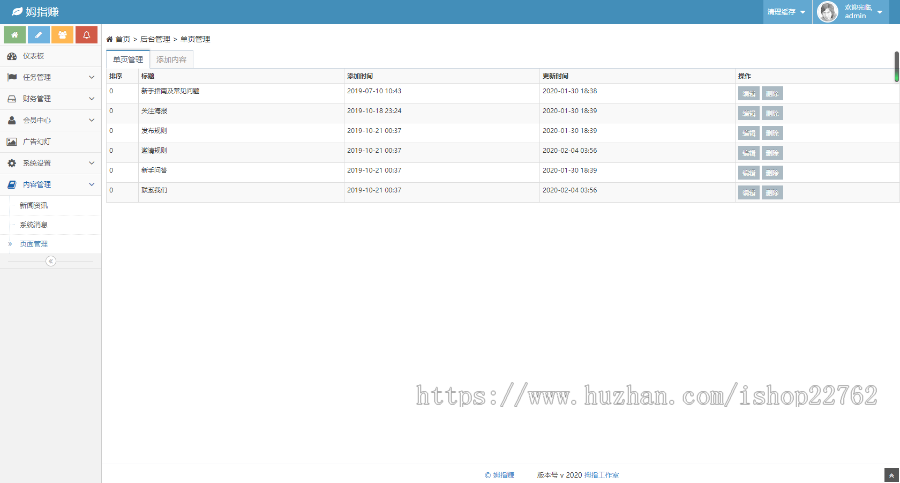This screenshot has width=900, height=483.
Task: Click the vertical scrollbar on the right
Action: point(896,66)
